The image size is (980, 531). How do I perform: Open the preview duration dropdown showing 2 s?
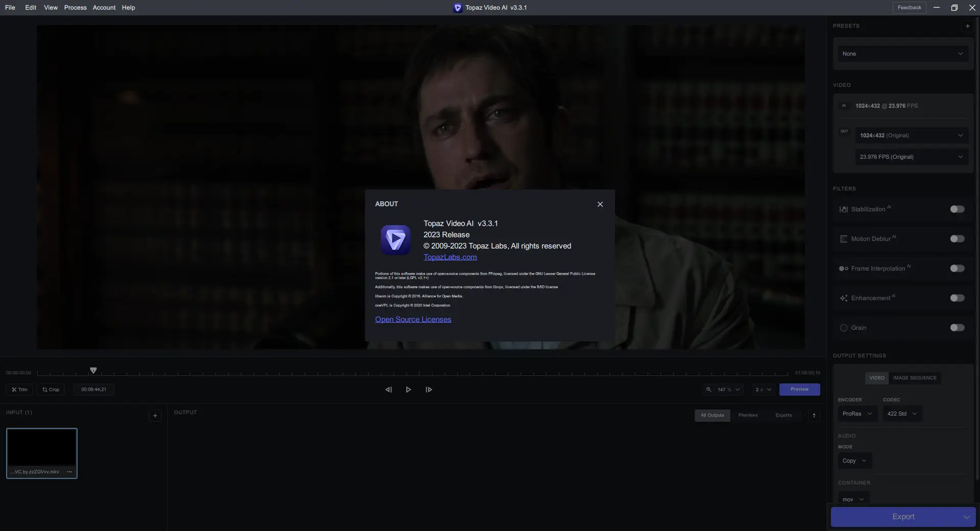764,390
